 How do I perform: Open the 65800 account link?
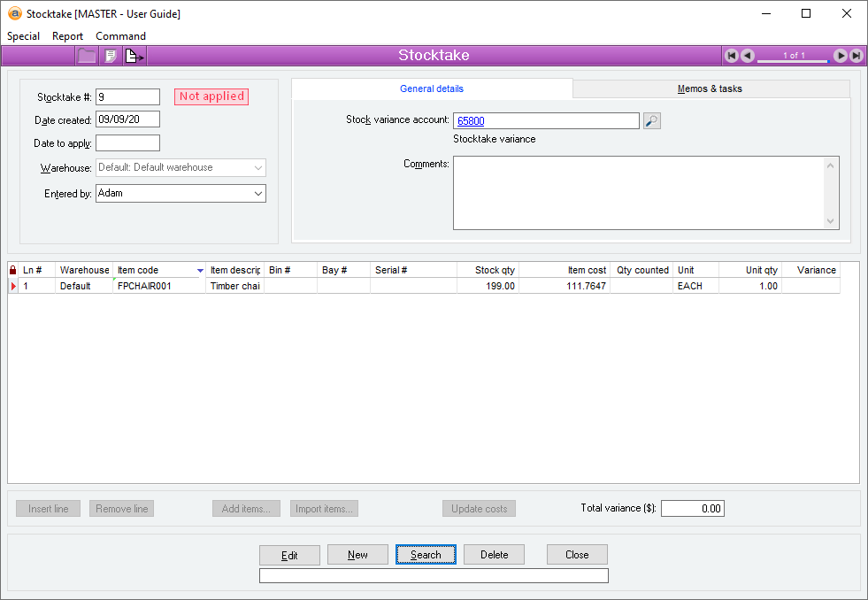pyautogui.click(x=471, y=120)
